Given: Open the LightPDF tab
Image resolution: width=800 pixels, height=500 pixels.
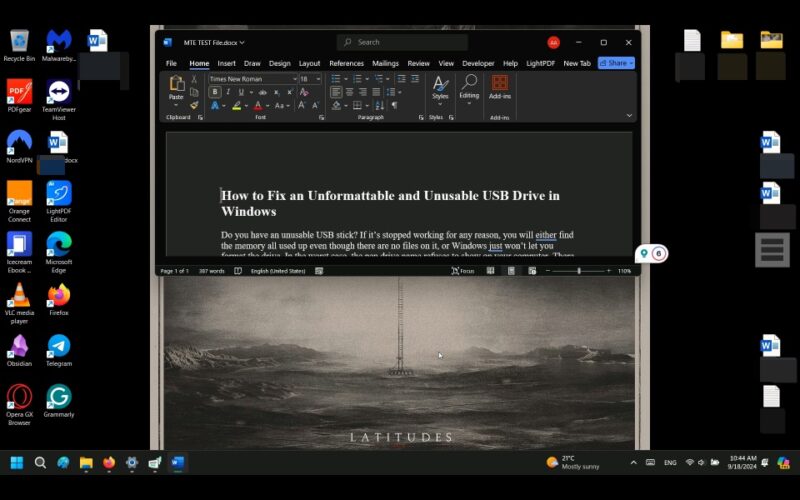Looking at the screenshot, I should click(x=540, y=63).
